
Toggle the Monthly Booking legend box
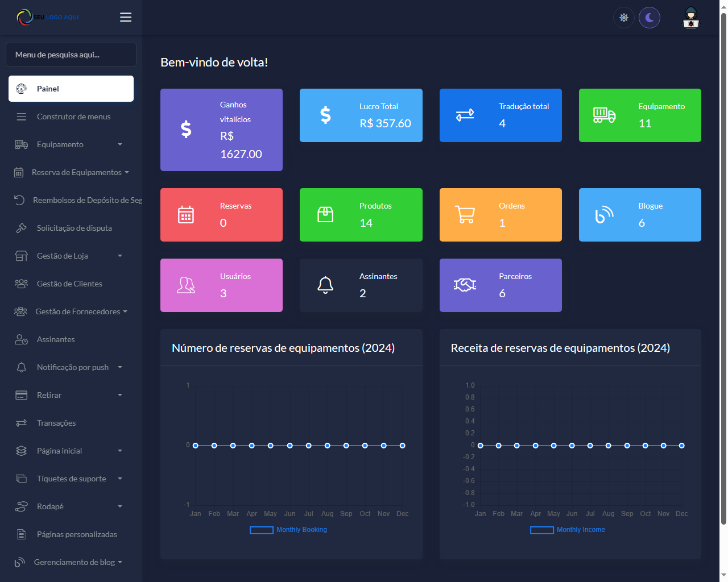point(262,530)
